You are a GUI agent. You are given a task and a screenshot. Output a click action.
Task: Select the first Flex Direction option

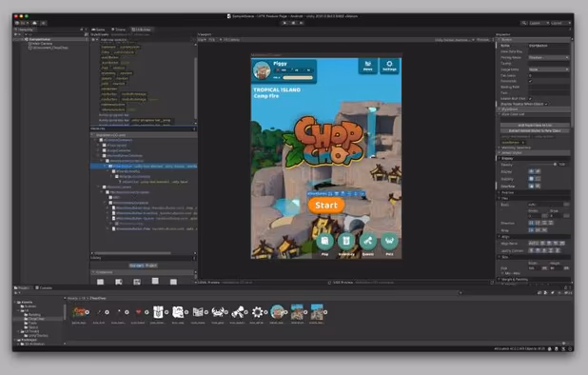[531, 223]
